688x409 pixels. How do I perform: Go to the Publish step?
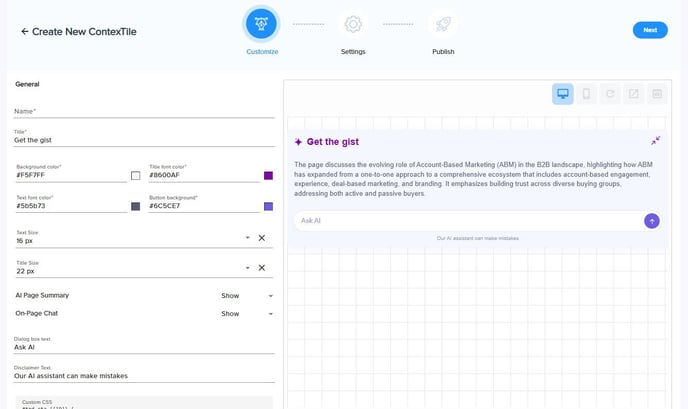point(444,24)
